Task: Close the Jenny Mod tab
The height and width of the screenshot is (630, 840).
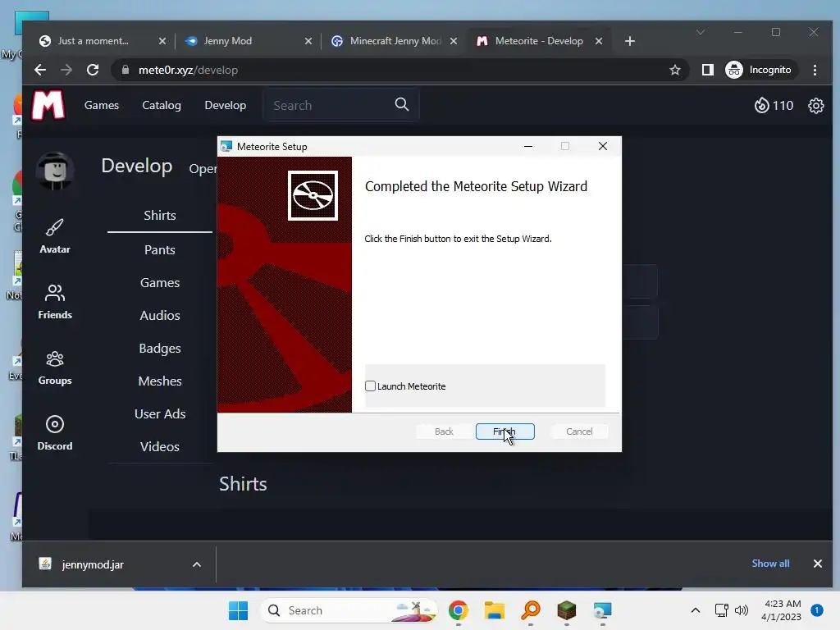Action: click(308, 41)
